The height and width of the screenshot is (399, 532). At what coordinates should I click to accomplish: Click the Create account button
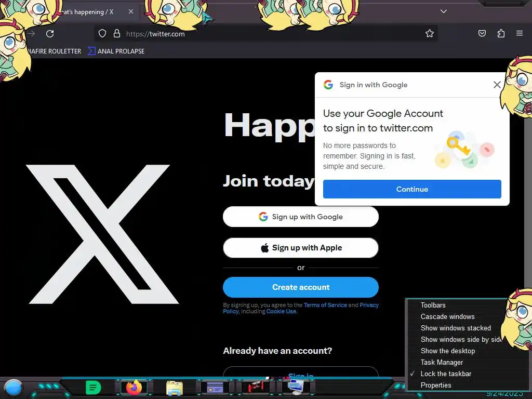pos(301,287)
